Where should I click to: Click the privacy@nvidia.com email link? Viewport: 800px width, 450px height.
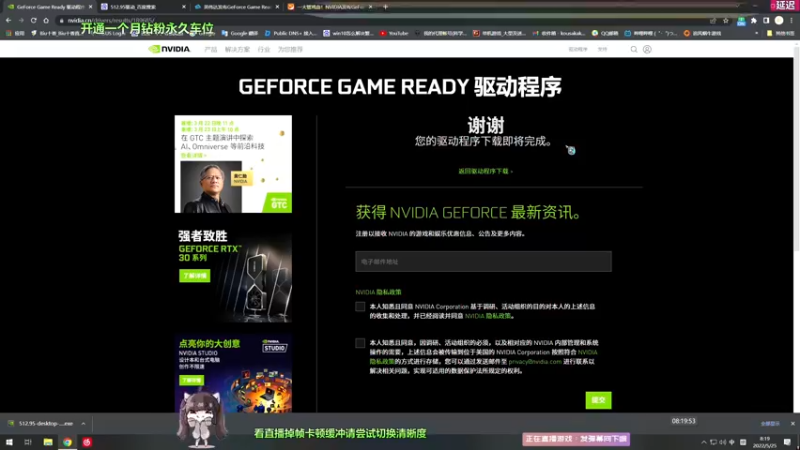535,362
